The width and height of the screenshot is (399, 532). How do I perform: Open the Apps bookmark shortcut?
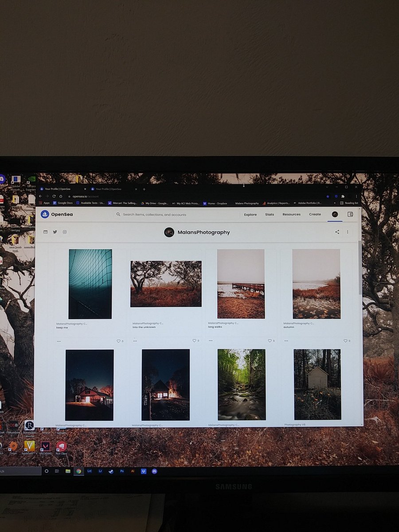[44, 203]
